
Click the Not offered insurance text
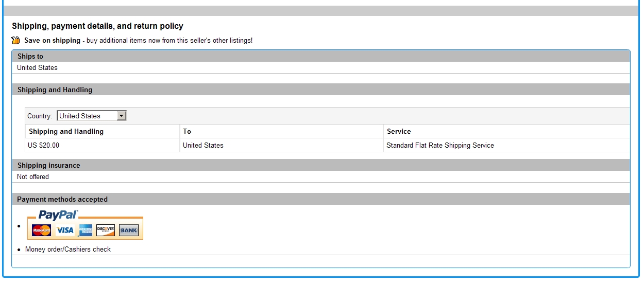click(x=33, y=177)
